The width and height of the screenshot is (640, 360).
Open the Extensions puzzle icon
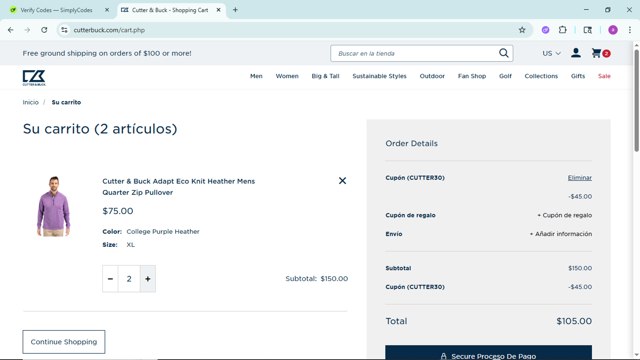[x=562, y=30]
